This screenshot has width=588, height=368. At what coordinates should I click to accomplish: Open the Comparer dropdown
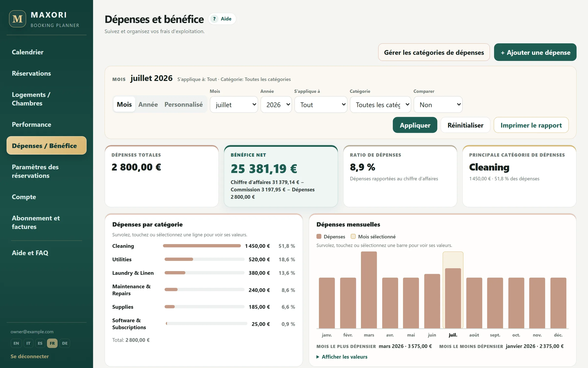(438, 105)
